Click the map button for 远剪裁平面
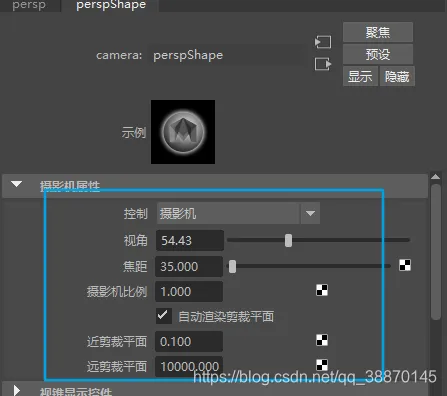The image size is (447, 396). coord(322,365)
